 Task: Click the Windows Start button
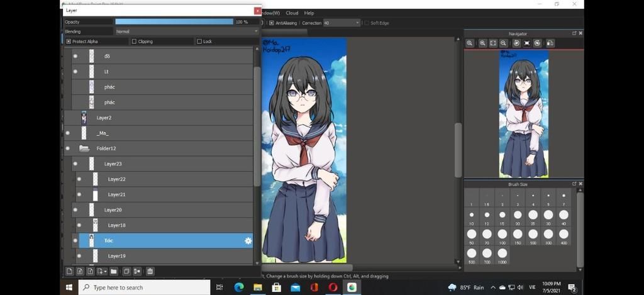pyautogui.click(x=69, y=287)
